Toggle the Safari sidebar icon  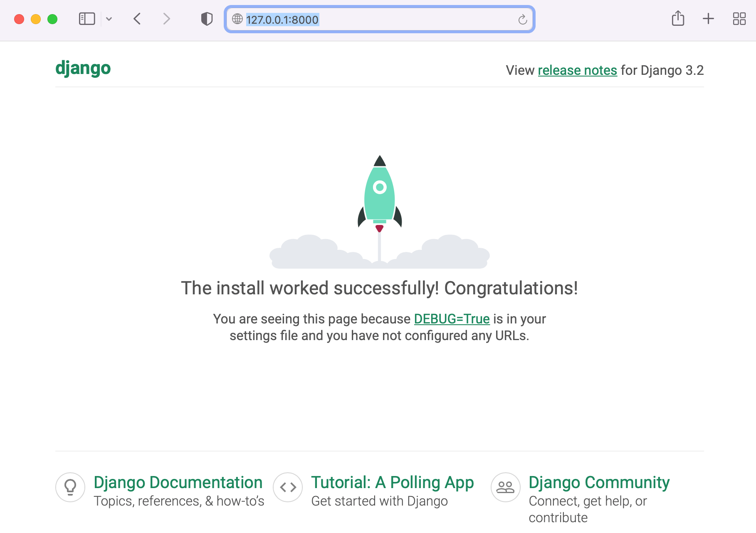pyautogui.click(x=87, y=19)
